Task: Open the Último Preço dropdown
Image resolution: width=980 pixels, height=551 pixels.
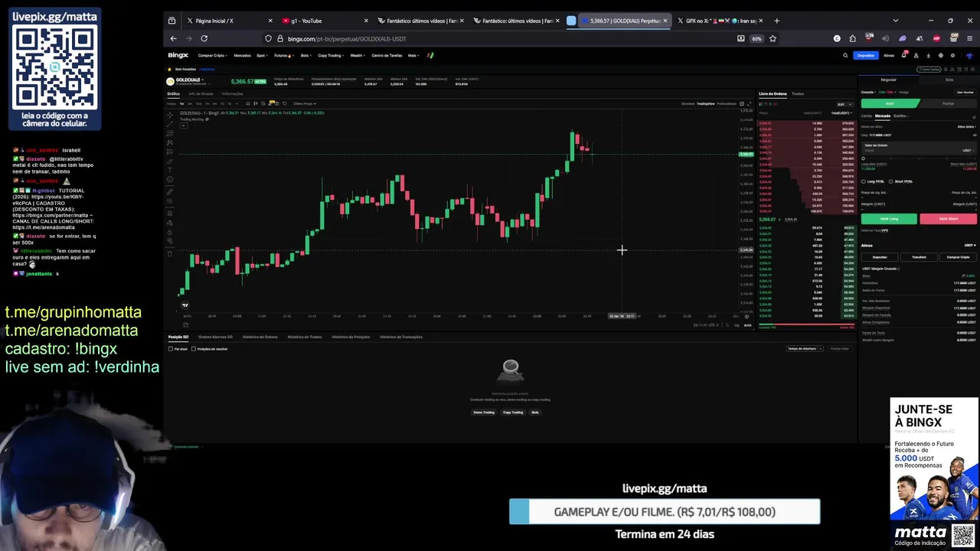Action: pos(305,103)
